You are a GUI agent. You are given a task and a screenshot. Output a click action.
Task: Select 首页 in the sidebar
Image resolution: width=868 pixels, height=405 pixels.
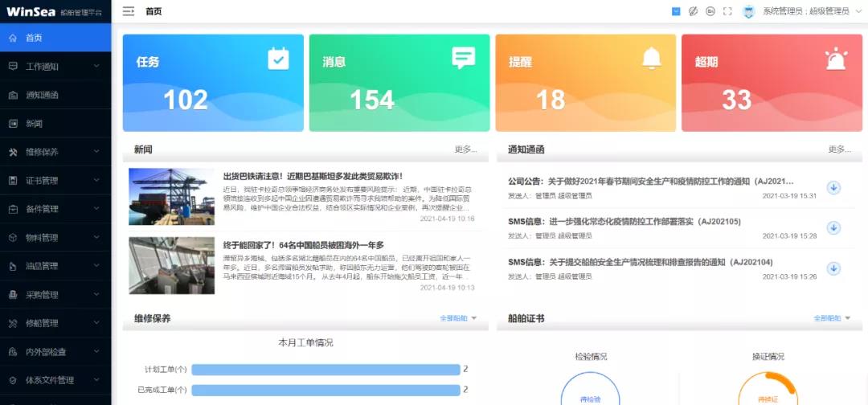point(55,38)
